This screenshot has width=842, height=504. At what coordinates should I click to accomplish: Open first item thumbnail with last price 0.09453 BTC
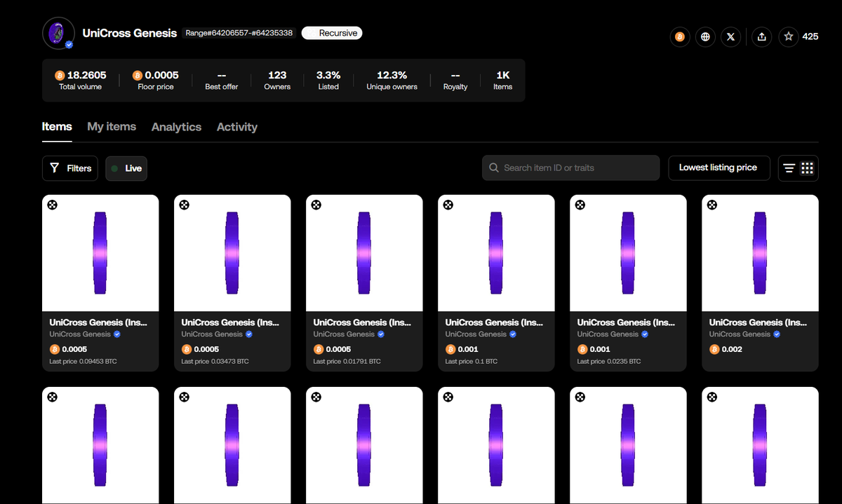[x=100, y=253]
